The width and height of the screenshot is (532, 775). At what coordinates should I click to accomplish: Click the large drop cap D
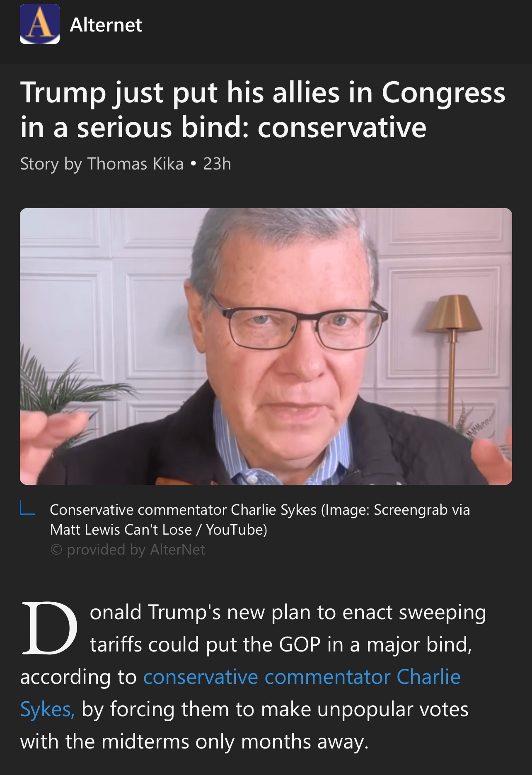[50, 628]
